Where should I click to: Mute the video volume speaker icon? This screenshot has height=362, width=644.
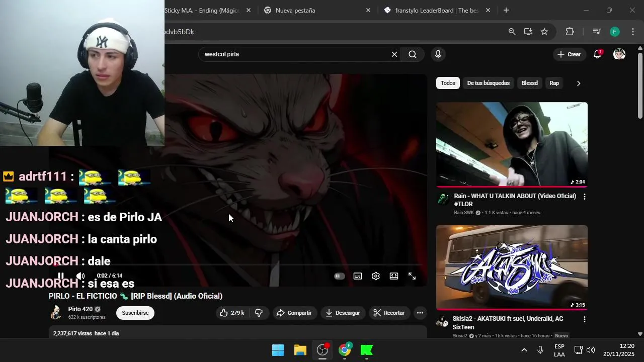click(80, 276)
